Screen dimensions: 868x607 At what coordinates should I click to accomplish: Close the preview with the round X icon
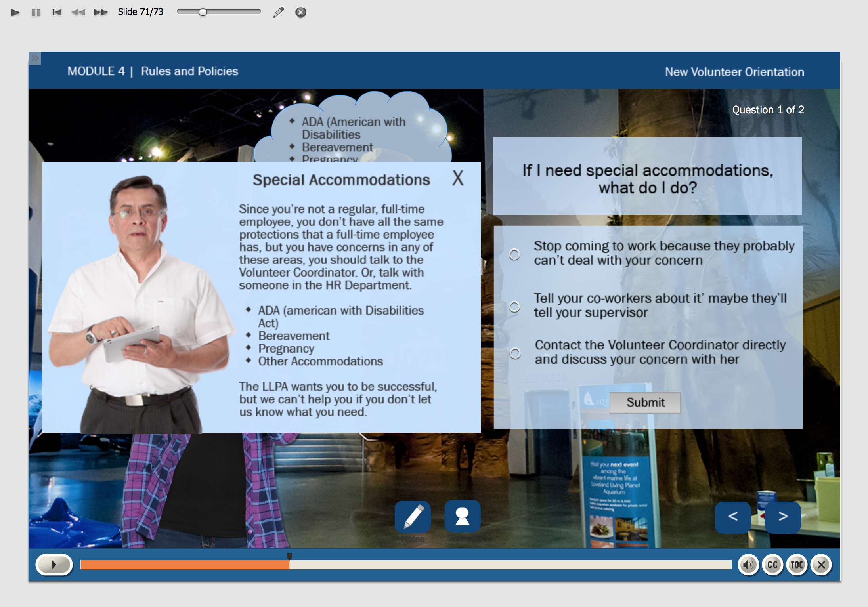(x=301, y=12)
